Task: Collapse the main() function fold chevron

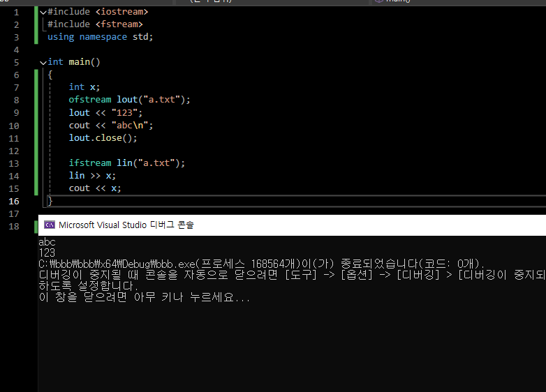Action: (43, 63)
